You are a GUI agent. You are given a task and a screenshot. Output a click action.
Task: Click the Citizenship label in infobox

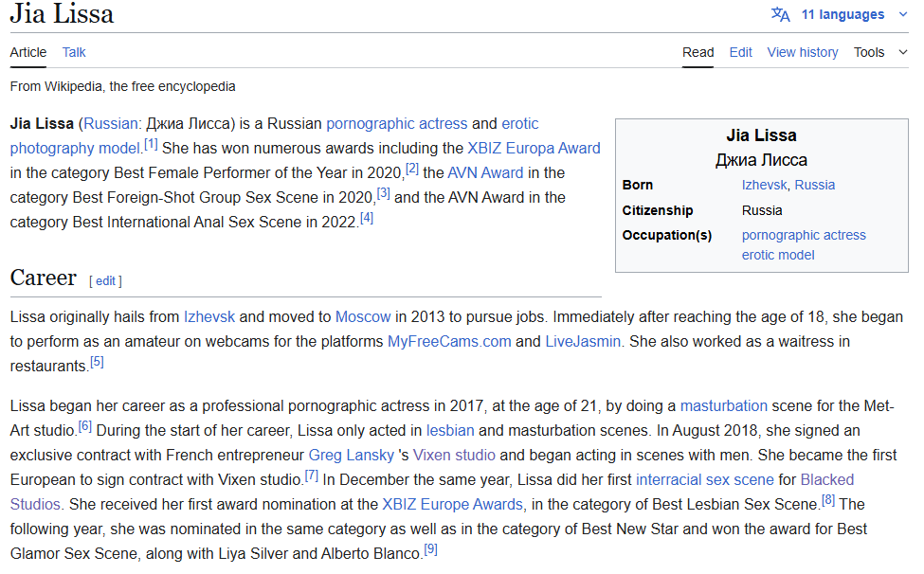coord(658,211)
